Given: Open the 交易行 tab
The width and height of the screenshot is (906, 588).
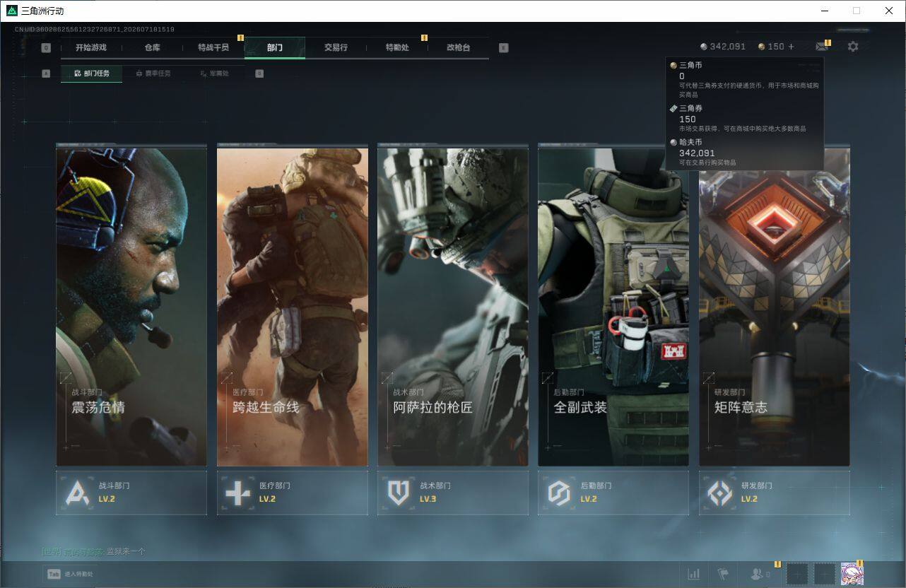Looking at the screenshot, I should tap(336, 47).
